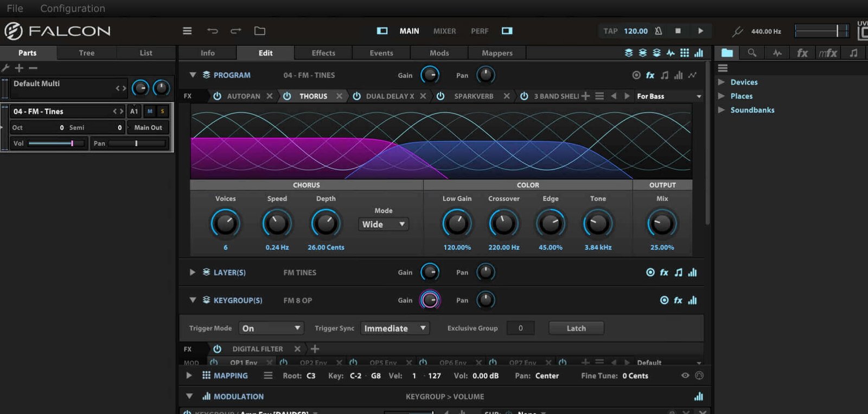This screenshot has width=868, height=414.
Task: Switch to the PERF view
Action: click(480, 31)
